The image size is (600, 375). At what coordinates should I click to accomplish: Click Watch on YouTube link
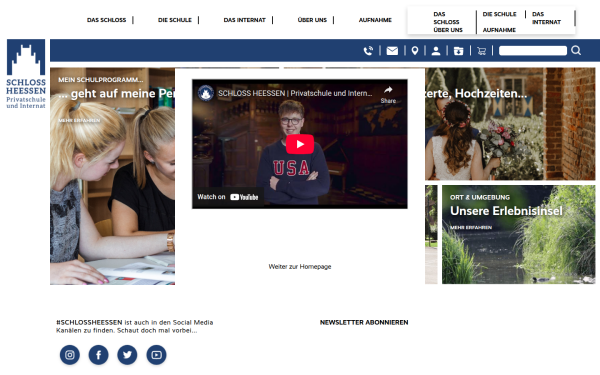pyautogui.click(x=228, y=197)
